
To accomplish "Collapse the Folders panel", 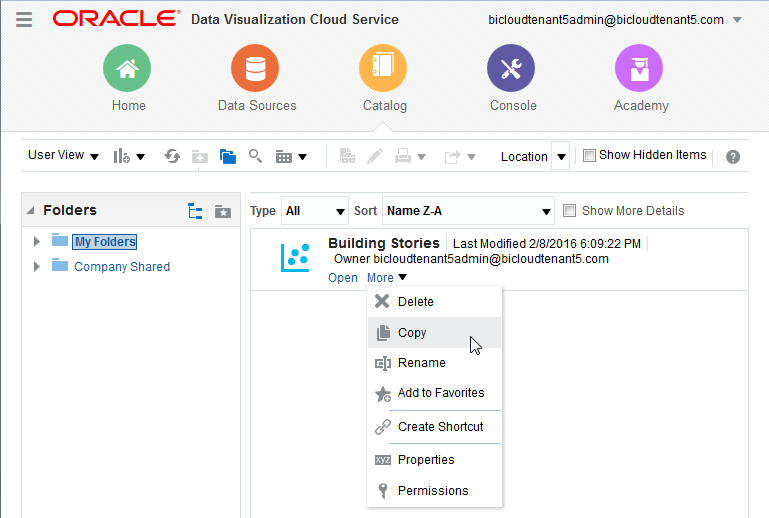I will pos(31,210).
